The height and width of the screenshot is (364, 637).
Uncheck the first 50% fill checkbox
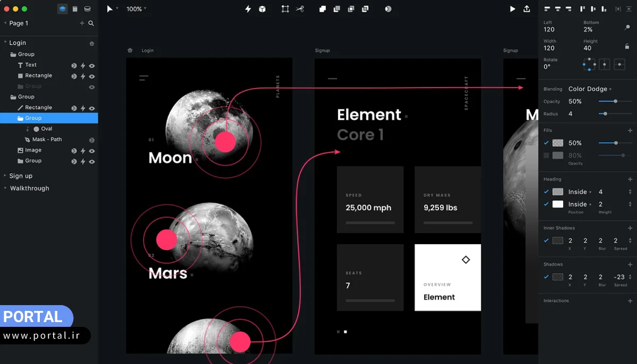[546, 143]
